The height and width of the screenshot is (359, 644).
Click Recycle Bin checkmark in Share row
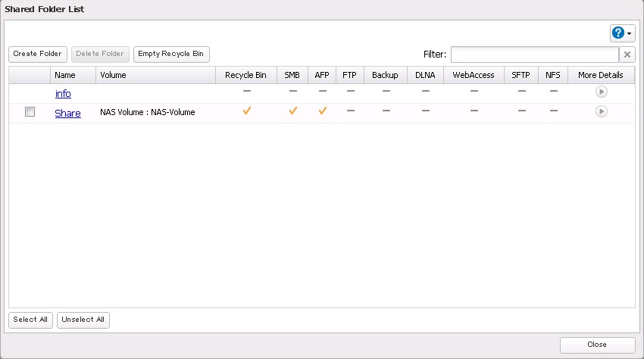(245, 111)
